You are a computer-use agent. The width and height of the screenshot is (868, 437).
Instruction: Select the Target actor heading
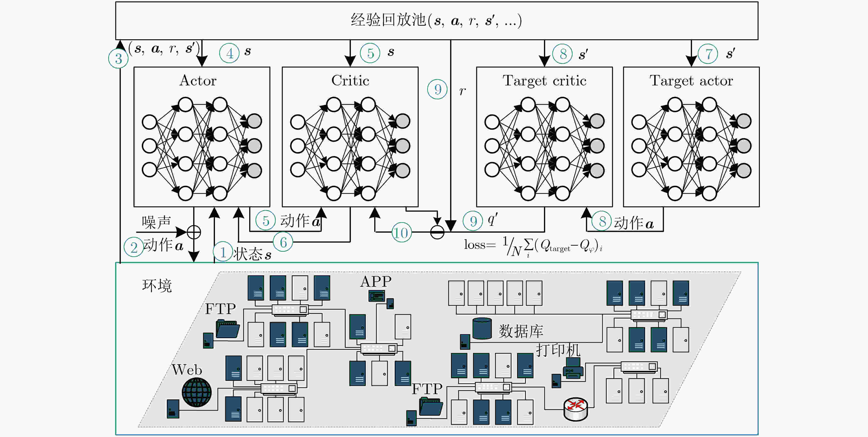coord(691,81)
